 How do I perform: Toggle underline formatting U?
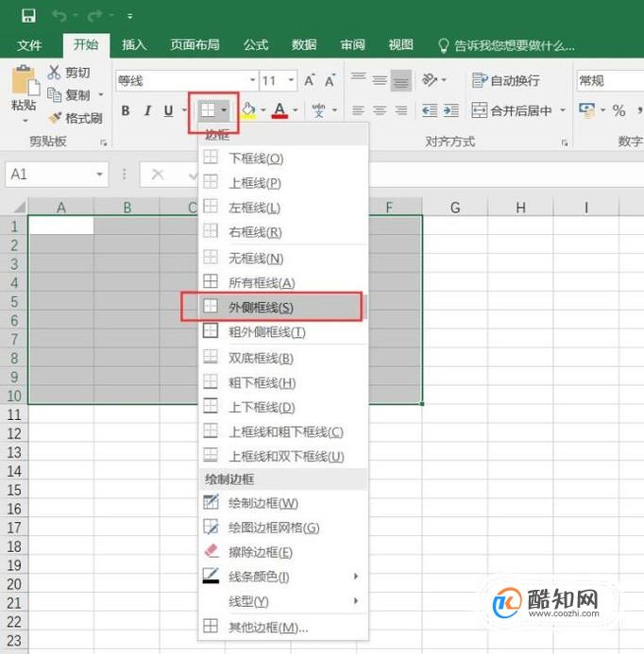(169, 110)
